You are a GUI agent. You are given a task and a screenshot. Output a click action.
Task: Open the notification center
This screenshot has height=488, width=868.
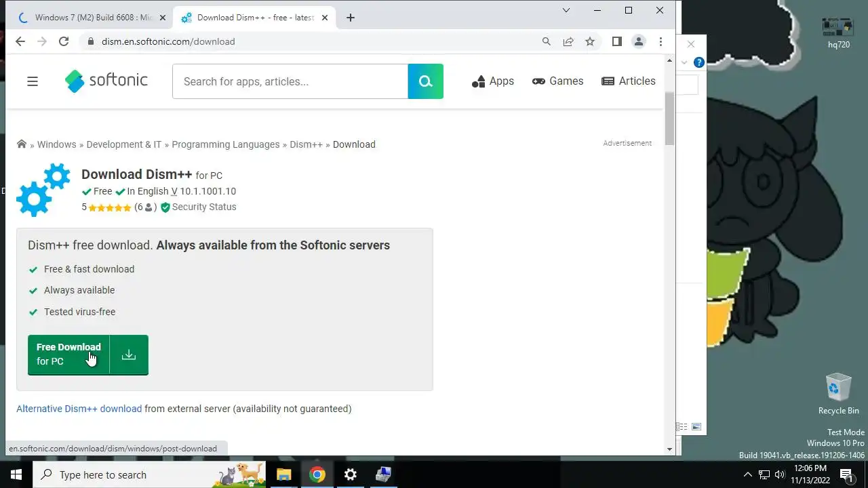[846, 474]
